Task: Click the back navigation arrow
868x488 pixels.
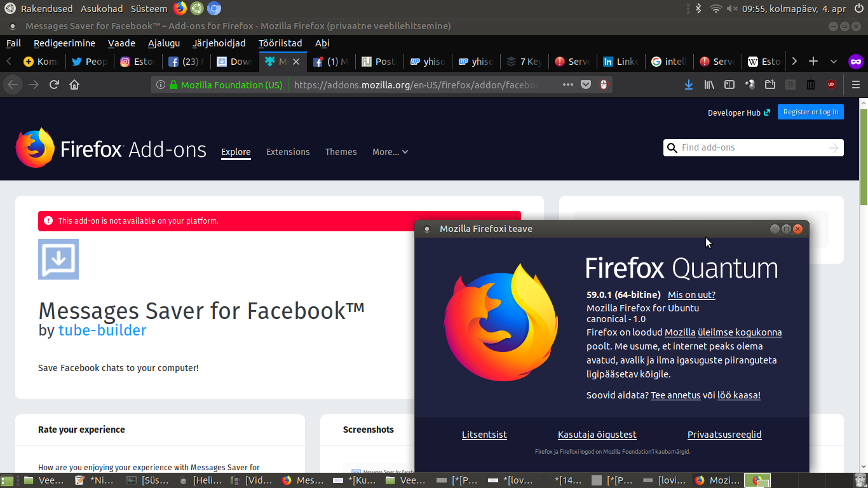Action: point(13,85)
